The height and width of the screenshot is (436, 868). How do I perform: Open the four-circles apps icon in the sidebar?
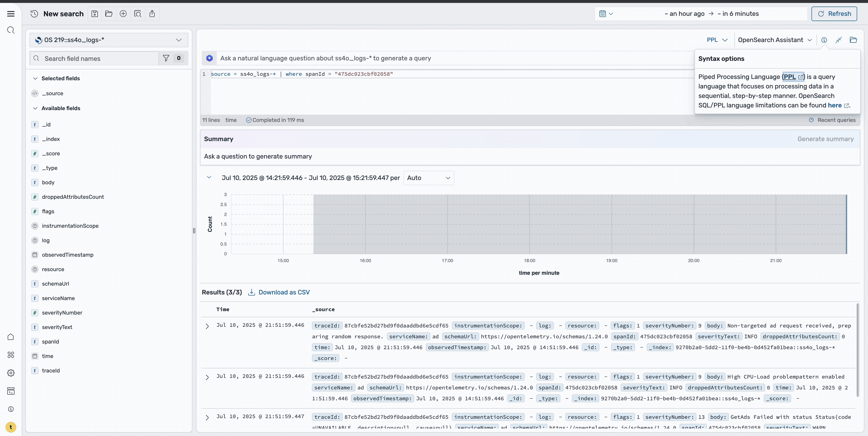[11, 355]
